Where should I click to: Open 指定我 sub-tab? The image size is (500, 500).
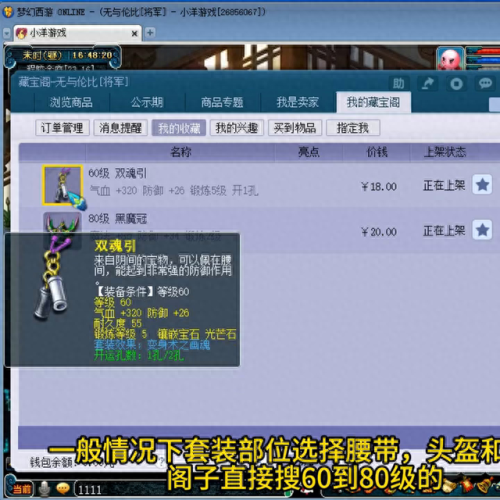click(x=353, y=128)
